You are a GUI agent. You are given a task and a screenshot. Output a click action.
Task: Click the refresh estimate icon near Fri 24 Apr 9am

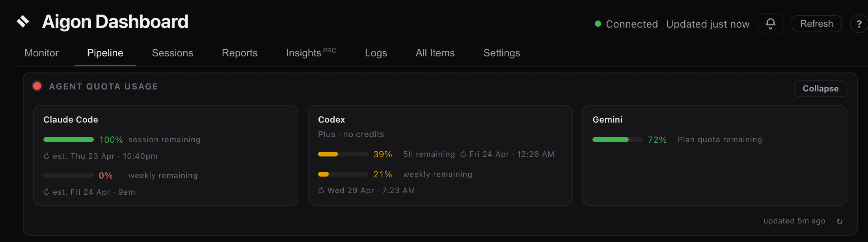[x=47, y=192]
